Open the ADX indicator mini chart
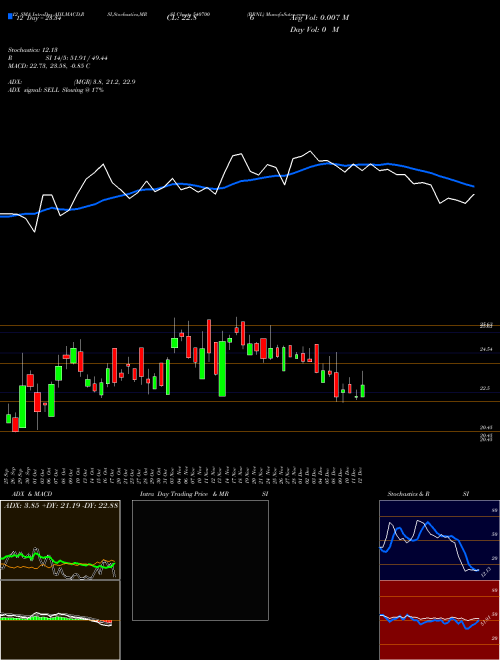Viewport: 500px width, 660px height. click(x=60, y=540)
